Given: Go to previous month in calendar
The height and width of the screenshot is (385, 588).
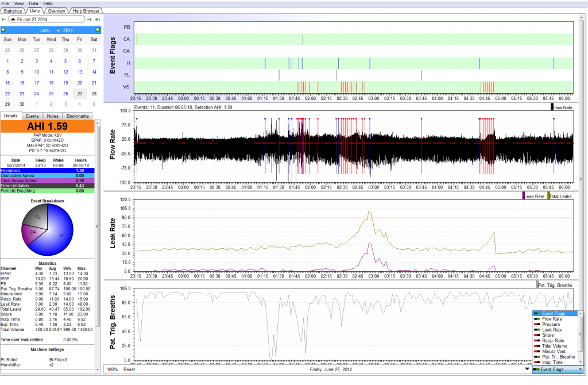Looking at the screenshot, I should pyautogui.click(x=4, y=30).
